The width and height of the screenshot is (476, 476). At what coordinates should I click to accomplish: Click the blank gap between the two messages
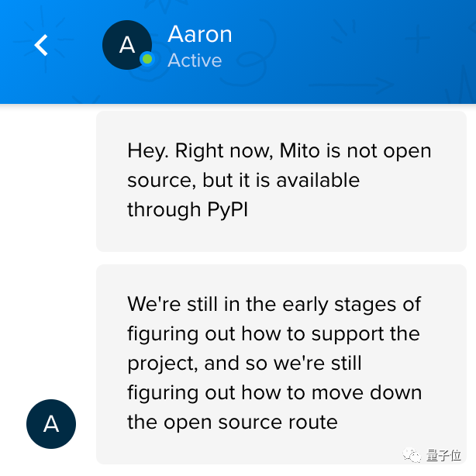coord(281,258)
